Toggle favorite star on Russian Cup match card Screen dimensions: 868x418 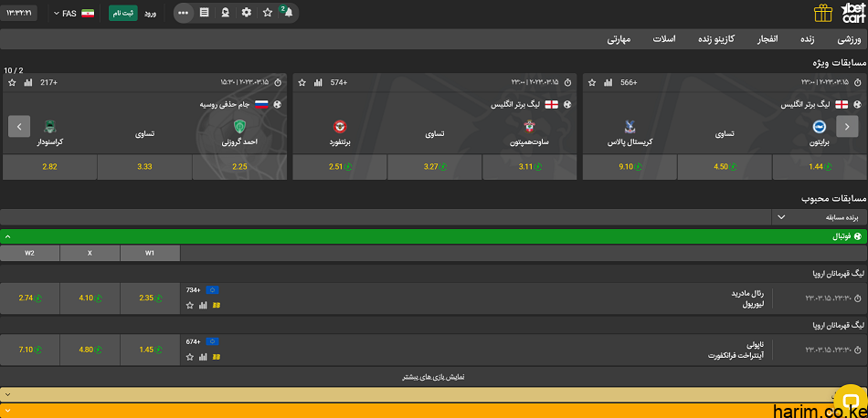tap(12, 82)
